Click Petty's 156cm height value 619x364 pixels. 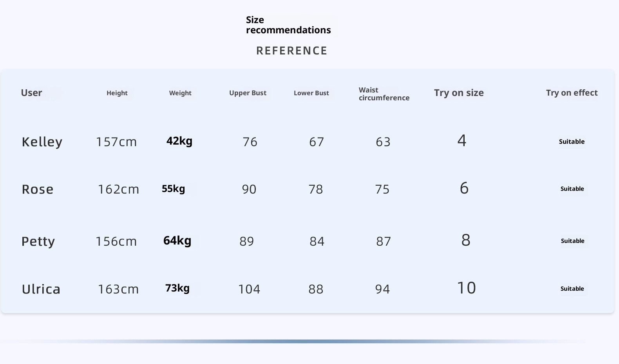pos(116,241)
